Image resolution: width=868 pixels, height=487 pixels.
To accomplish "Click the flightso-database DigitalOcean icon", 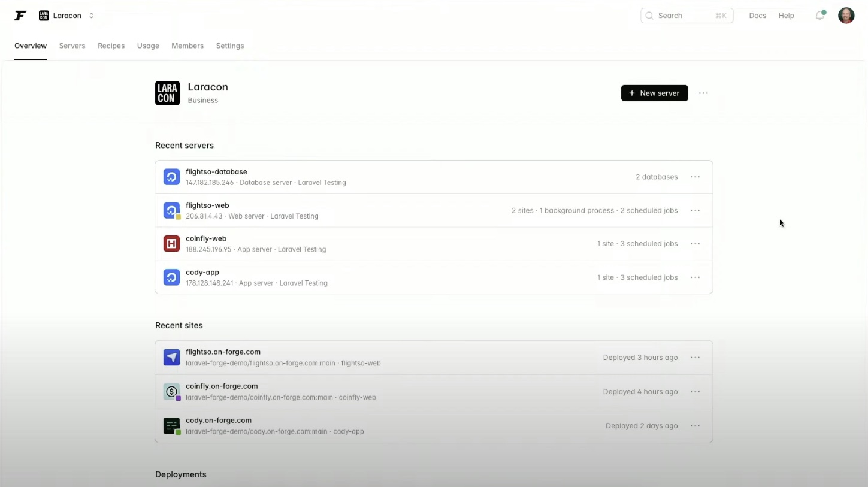I will point(171,177).
